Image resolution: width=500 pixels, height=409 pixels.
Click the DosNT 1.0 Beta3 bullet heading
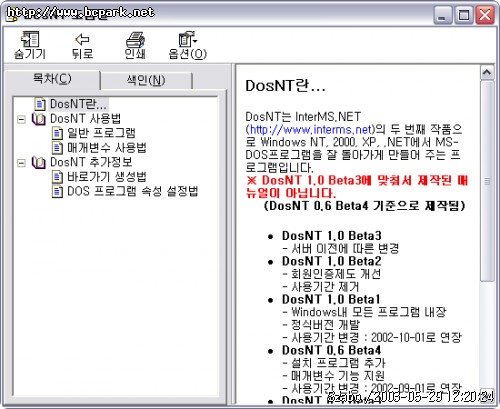(x=332, y=236)
